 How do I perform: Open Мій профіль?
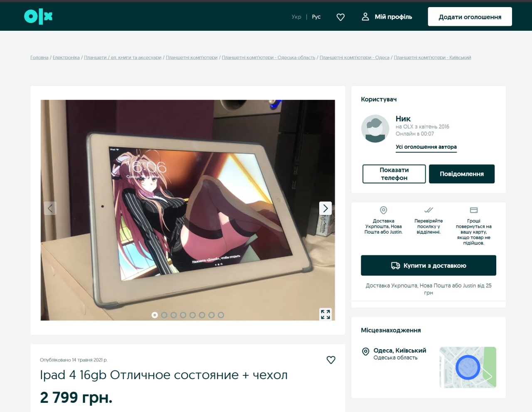393,17
